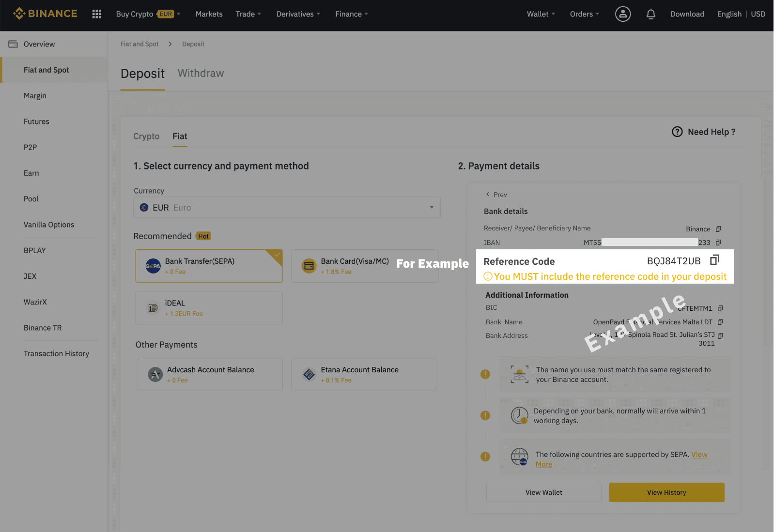Click the Fiat and Spot breadcrumb

tap(139, 44)
